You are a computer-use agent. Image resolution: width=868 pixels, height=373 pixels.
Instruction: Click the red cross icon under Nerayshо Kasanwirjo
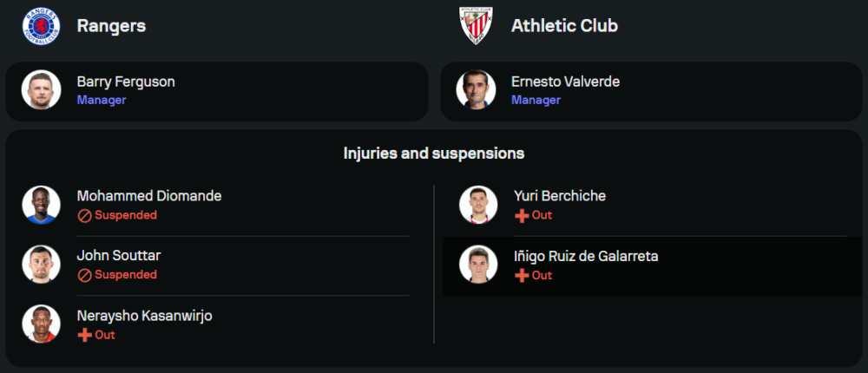85,335
